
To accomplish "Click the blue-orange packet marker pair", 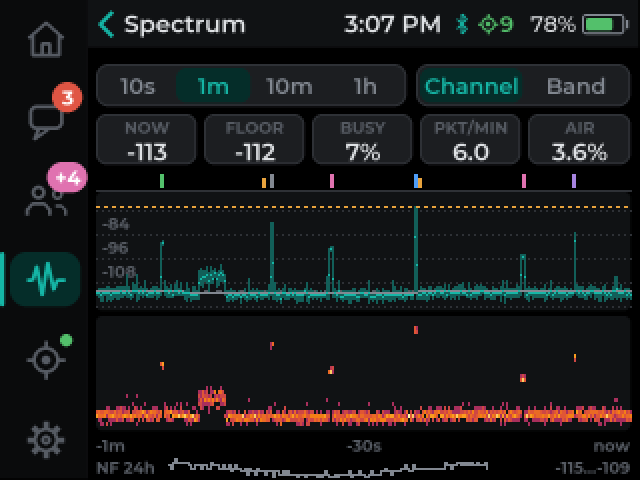I will click(418, 181).
